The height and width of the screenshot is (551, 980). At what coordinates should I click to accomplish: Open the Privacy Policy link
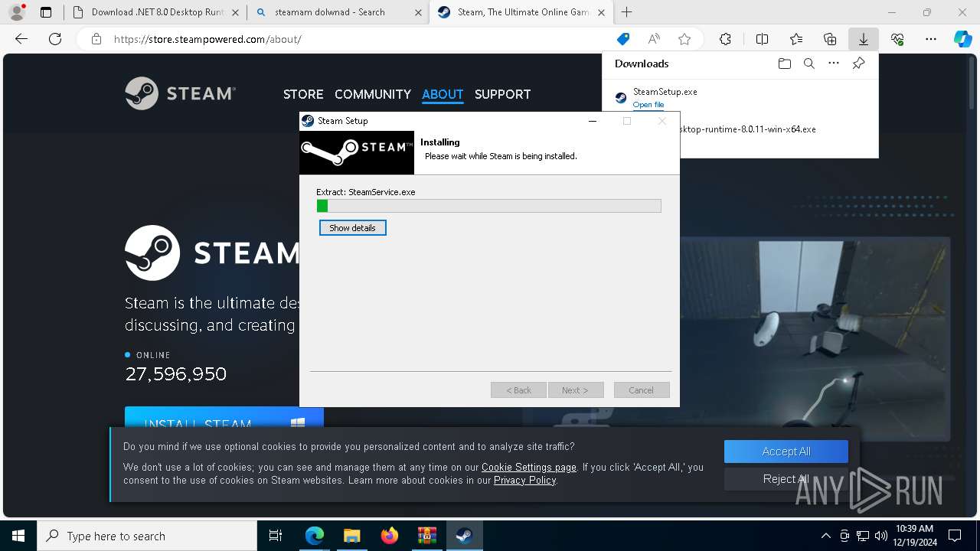pyautogui.click(x=525, y=480)
